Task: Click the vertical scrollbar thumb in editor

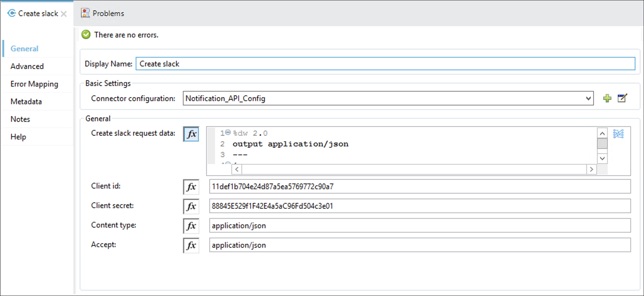Action: click(x=602, y=144)
